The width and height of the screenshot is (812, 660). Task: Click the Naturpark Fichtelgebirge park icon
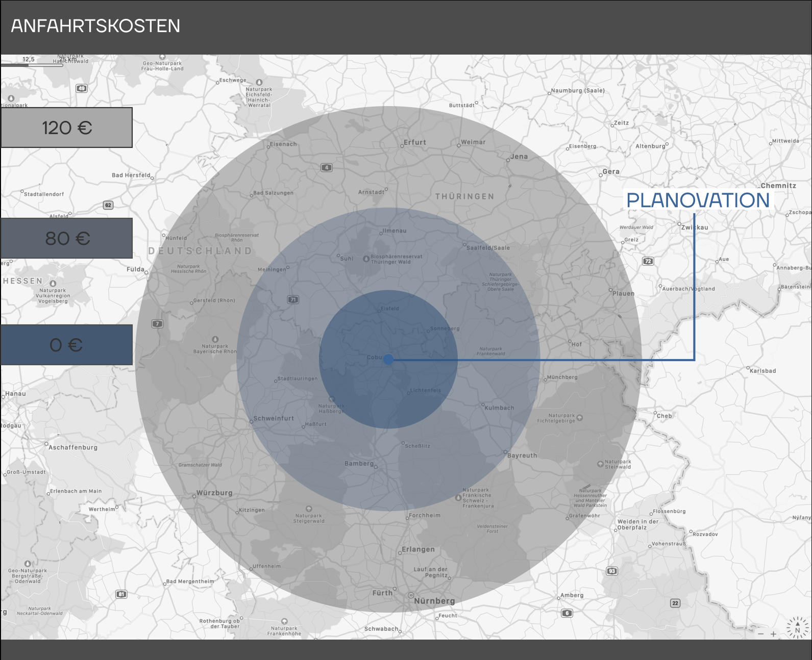579,418
